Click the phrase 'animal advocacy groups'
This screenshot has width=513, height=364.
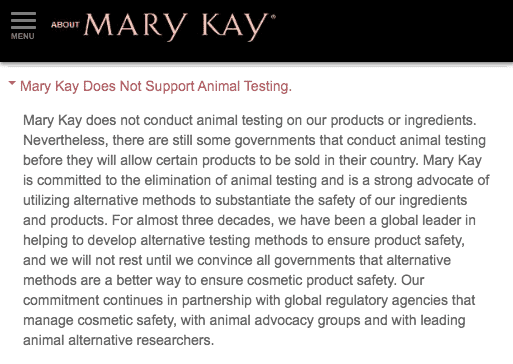(x=285, y=320)
